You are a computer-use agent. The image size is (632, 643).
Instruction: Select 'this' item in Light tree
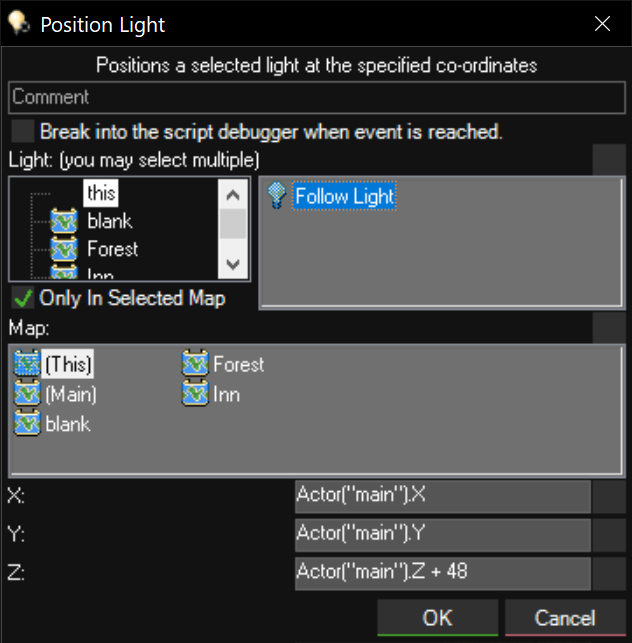coord(101,192)
